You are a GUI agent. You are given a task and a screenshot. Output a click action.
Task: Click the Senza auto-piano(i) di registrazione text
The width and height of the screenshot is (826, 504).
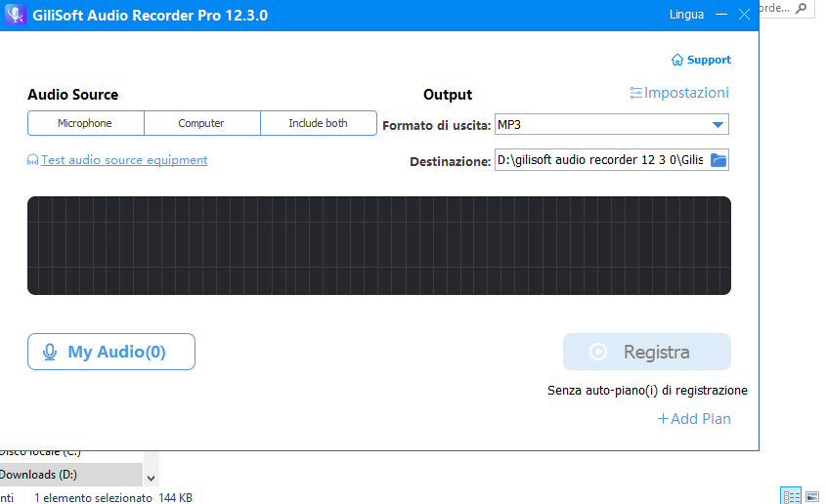(x=647, y=391)
